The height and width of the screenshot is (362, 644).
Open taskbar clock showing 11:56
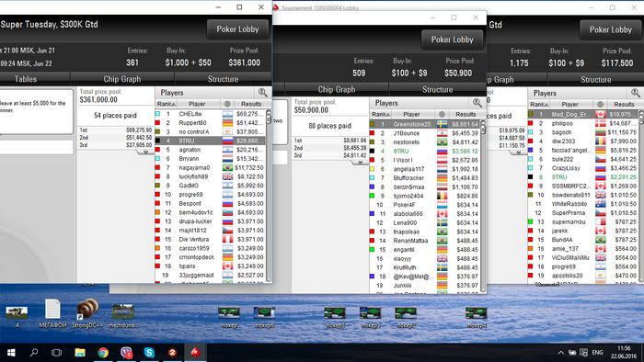pos(624,353)
